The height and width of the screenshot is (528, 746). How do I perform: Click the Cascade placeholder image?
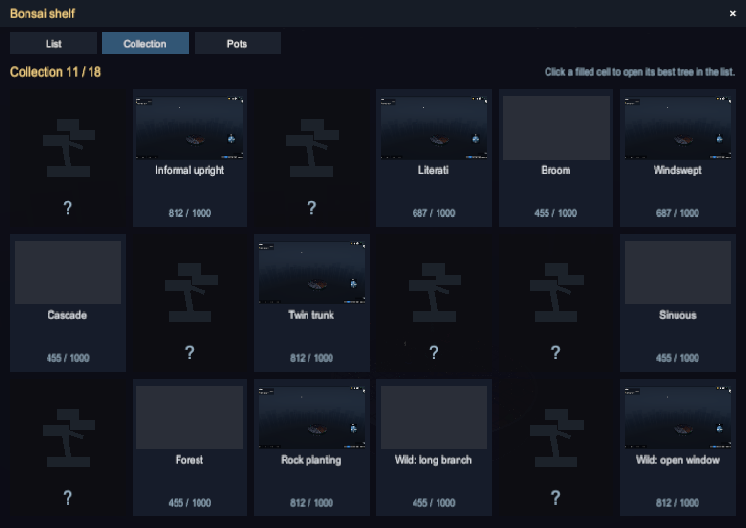tap(68, 272)
